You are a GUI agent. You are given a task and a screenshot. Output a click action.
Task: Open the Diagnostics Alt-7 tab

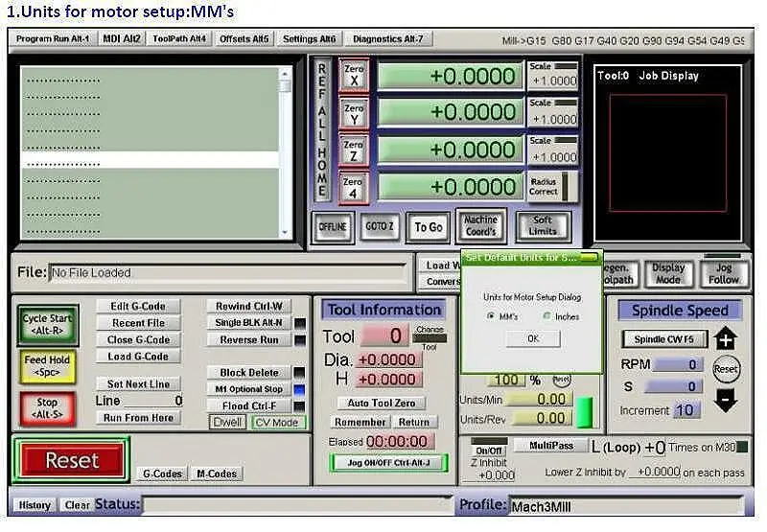388,38
